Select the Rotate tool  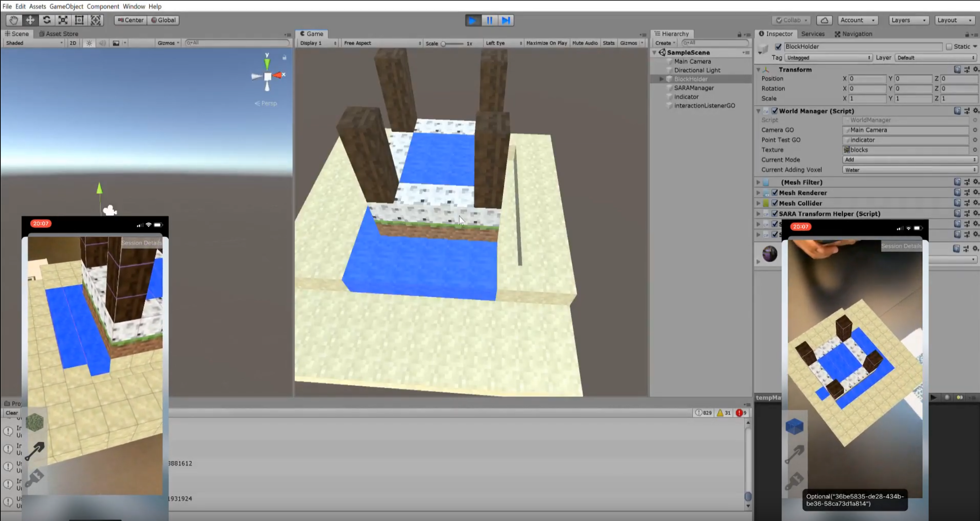(x=47, y=20)
